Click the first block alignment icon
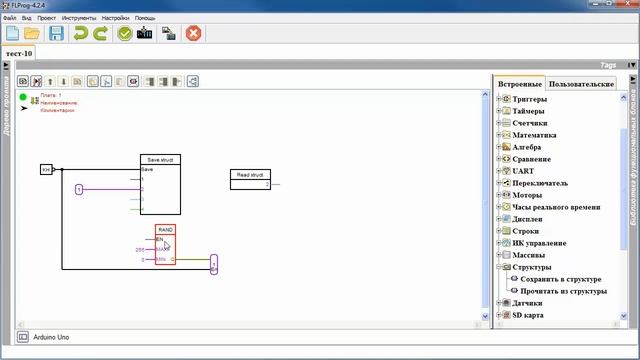The height and width of the screenshot is (360, 640). pyautogui.click(x=149, y=81)
